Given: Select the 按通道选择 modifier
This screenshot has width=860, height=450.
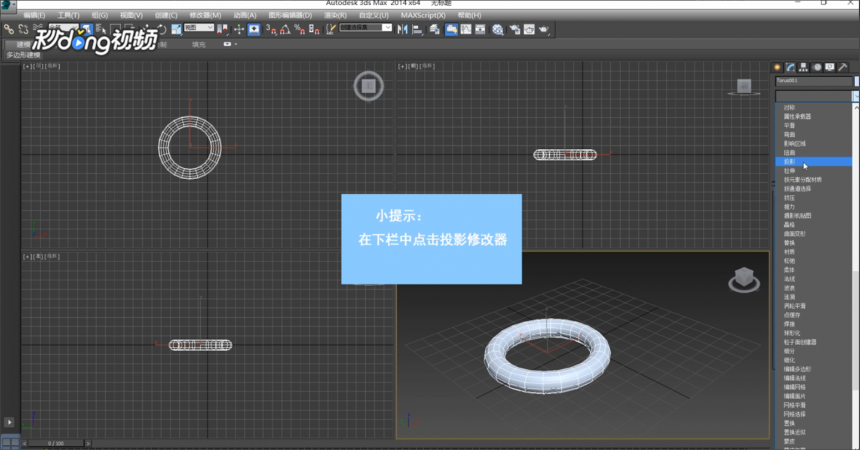Looking at the screenshot, I should [797, 189].
